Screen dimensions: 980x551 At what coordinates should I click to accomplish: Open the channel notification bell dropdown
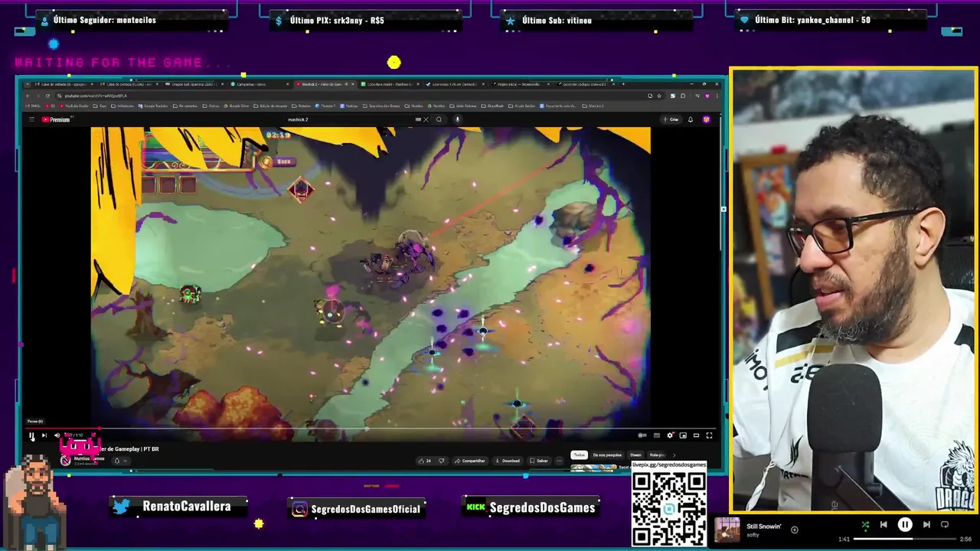point(120,461)
